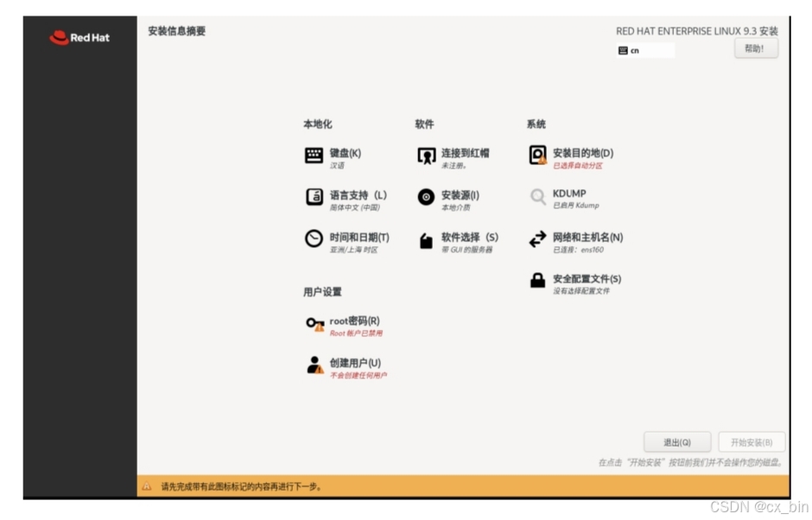Viewport: 812px width, 520px height.
Task: Click status text 本地介质
Action: (456, 207)
